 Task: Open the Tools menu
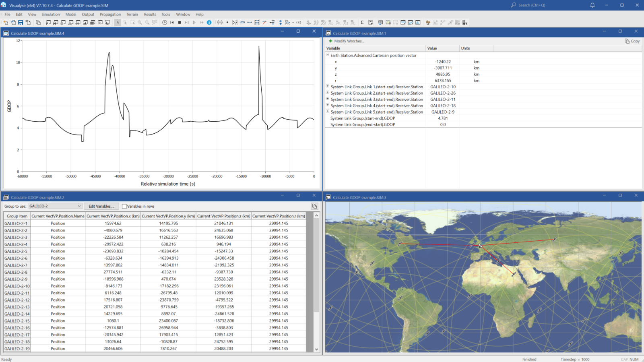click(x=166, y=14)
